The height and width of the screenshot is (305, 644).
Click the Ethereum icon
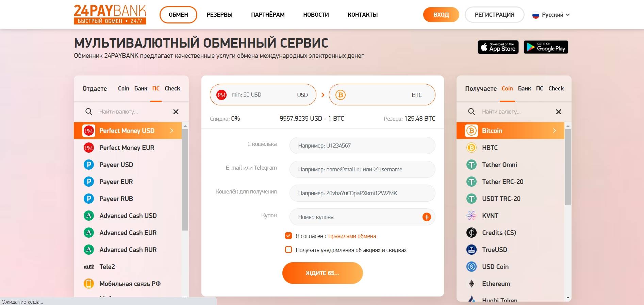tap(472, 284)
